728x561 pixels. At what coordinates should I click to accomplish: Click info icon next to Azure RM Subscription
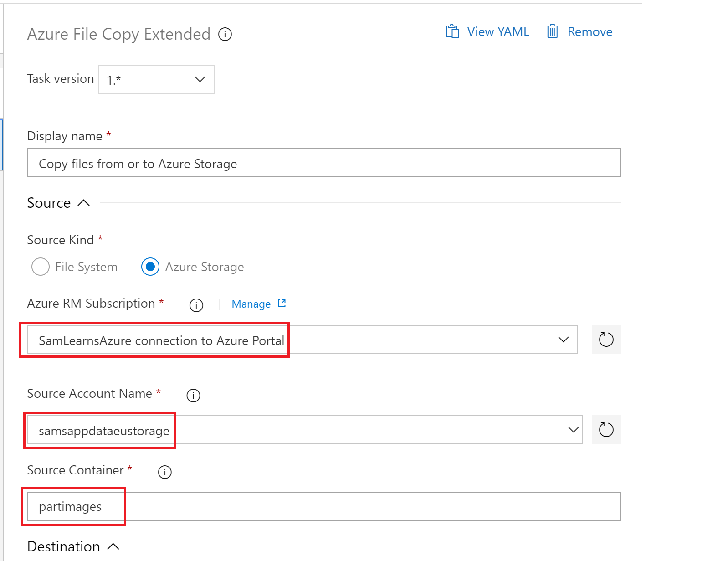(196, 305)
